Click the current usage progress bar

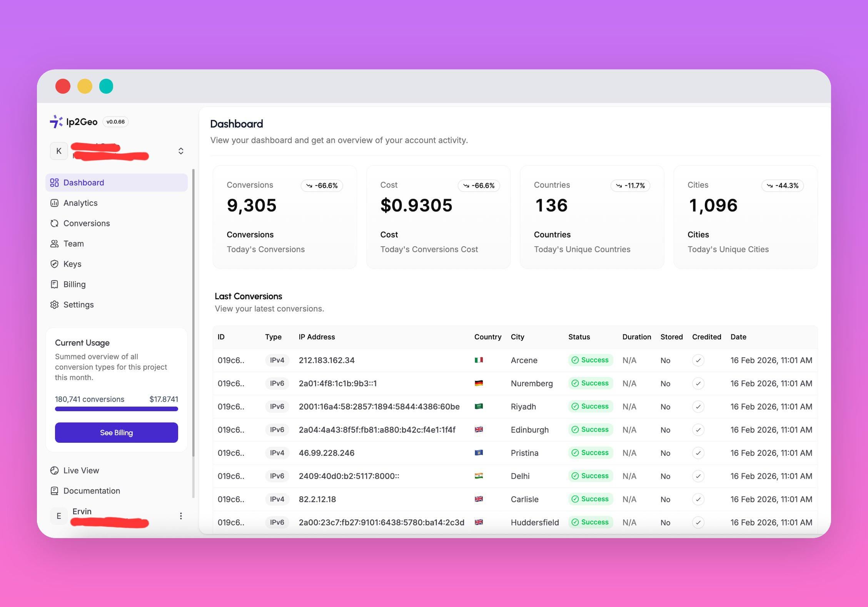click(x=116, y=409)
